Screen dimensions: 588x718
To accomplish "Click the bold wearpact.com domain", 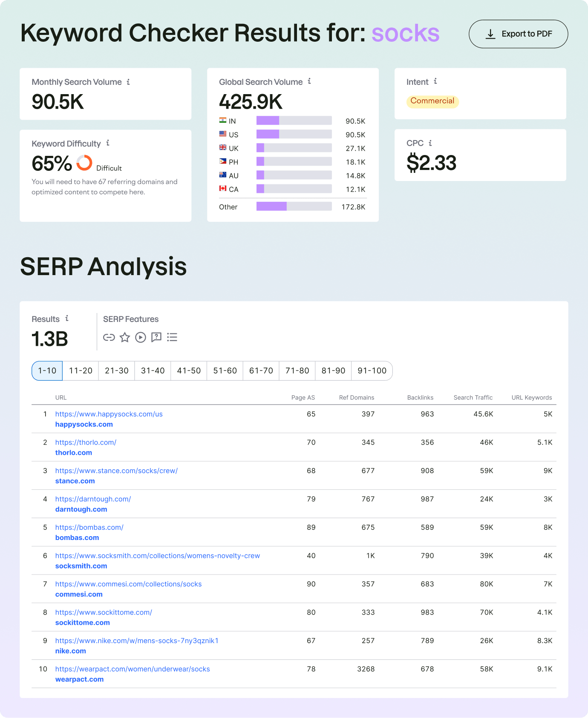I will pos(80,679).
